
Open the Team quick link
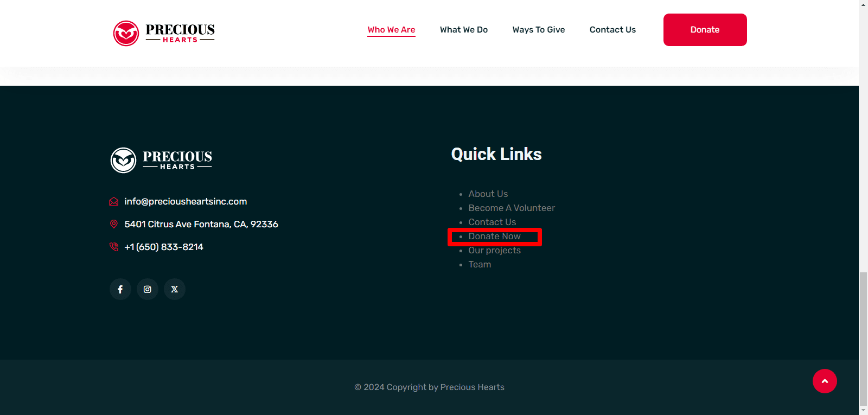[480, 264]
